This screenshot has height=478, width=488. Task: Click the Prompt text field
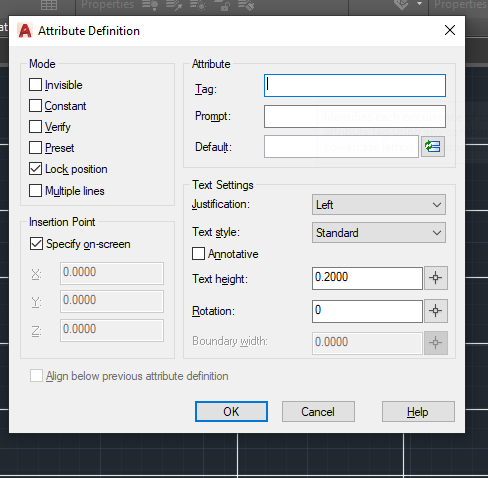pos(355,116)
